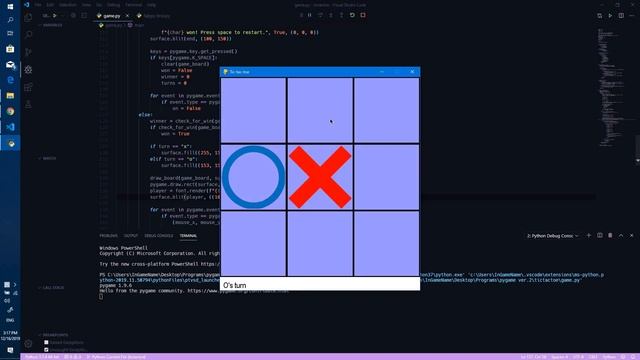Place an O in the top-right game cell

pyautogui.click(x=387, y=110)
